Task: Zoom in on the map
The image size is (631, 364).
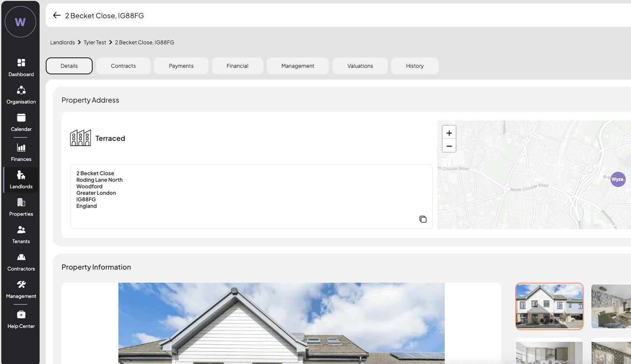Action: click(x=449, y=133)
